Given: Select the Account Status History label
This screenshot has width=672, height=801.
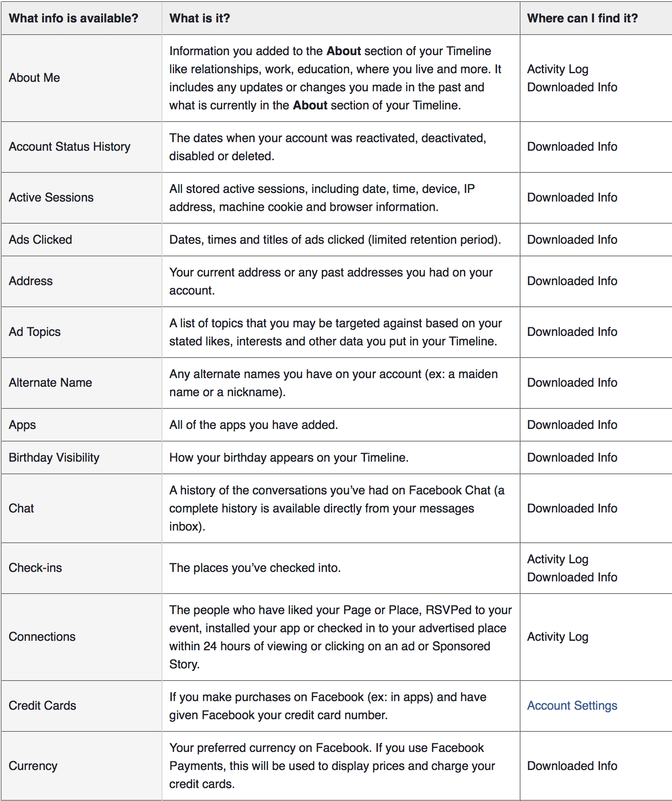Looking at the screenshot, I should [x=69, y=147].
